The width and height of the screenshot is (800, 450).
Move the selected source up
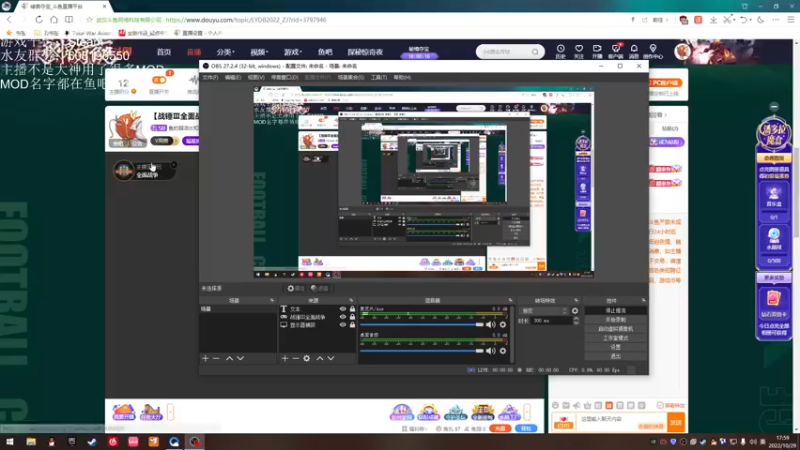(320, 359)
